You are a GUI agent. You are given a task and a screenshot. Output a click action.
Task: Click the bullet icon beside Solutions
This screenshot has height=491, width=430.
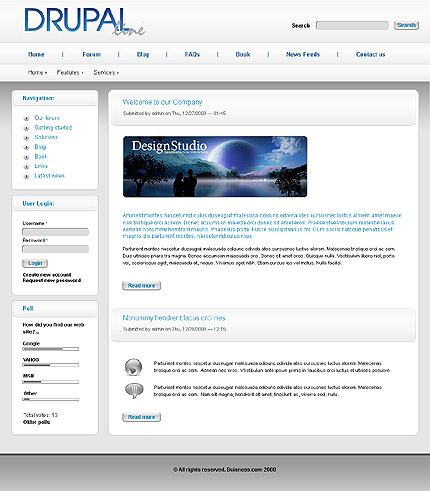pyautogui.click(x=26, y=138)
